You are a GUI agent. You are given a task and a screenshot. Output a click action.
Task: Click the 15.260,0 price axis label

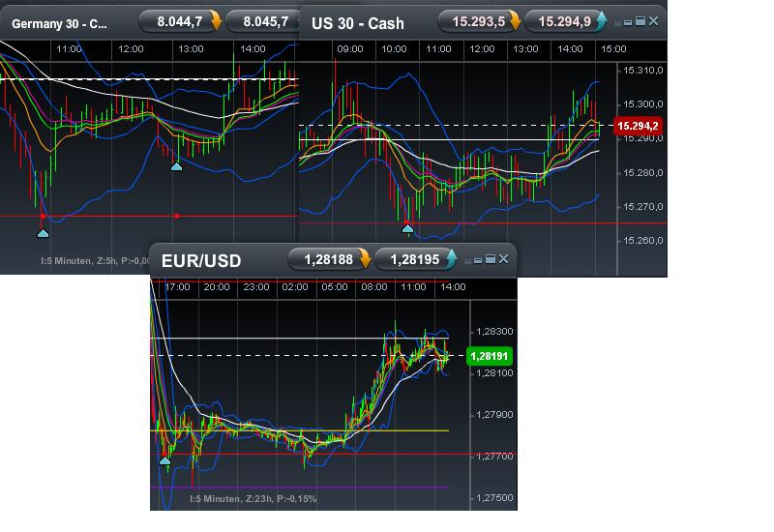tap(642, 240)
